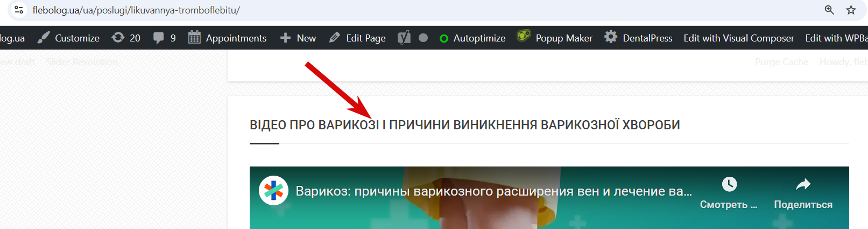The image size is (868, 229).
Task: Click the Yoast SEO icon
Action: [x=404, y=38]
